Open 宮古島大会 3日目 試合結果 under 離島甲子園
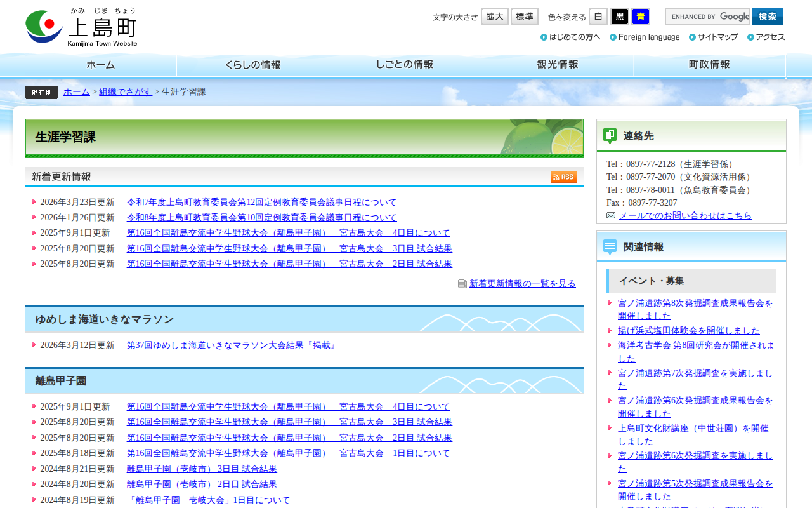 point(289,422)
